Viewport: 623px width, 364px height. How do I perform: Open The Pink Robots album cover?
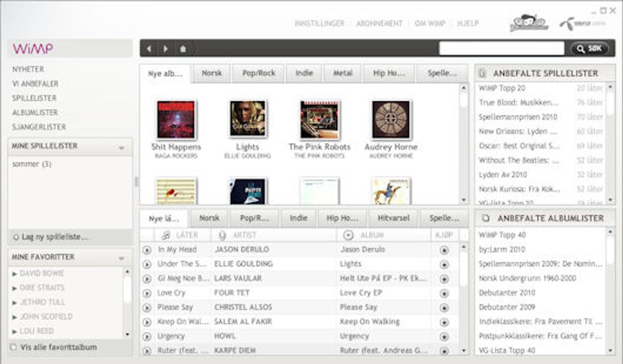pyautogui.click(x=319, y=120)
